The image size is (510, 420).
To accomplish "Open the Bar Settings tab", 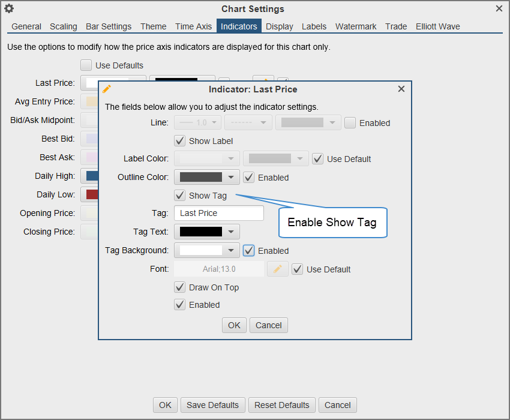I will [109, 26].
